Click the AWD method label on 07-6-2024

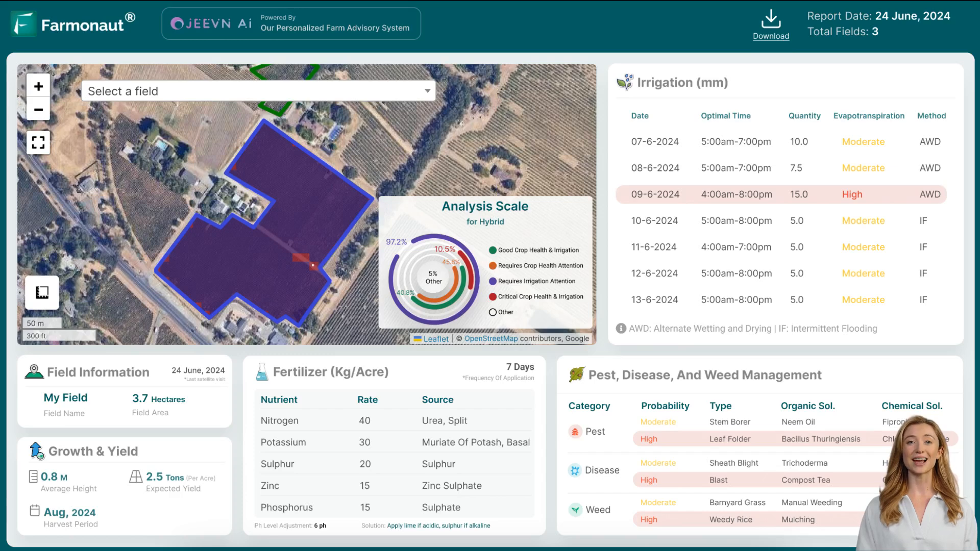click(x=931, y=141)
